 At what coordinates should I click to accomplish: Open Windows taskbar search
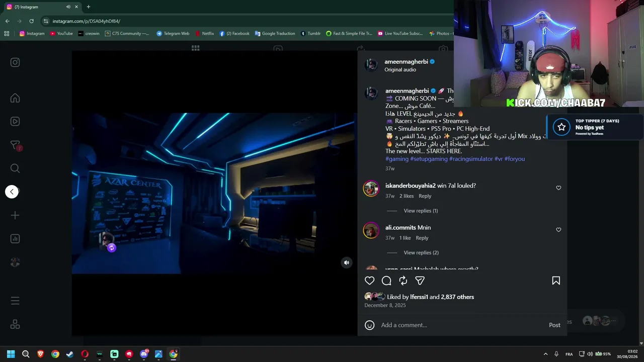pos(26,354)
